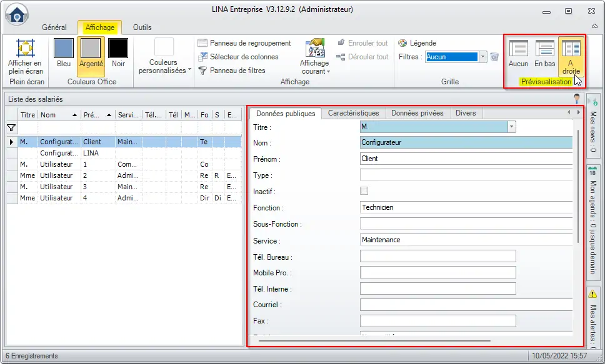
Task: Select the row with Prénom LINA
Action: 124,153
